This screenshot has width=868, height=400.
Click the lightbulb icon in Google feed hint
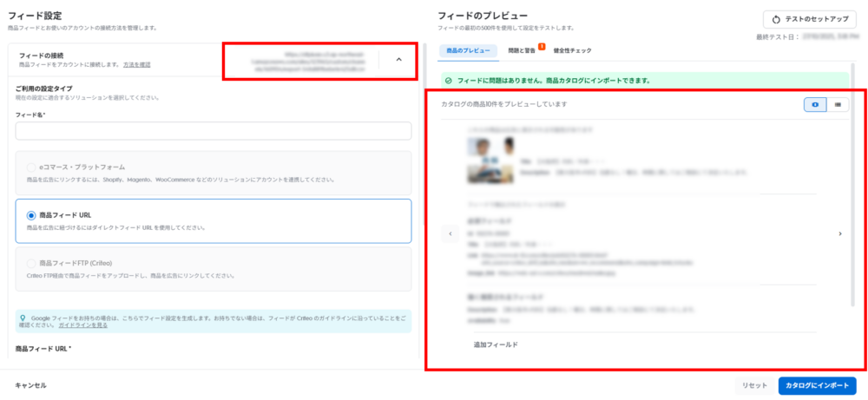pyautogui.click(x=22, y=318)
